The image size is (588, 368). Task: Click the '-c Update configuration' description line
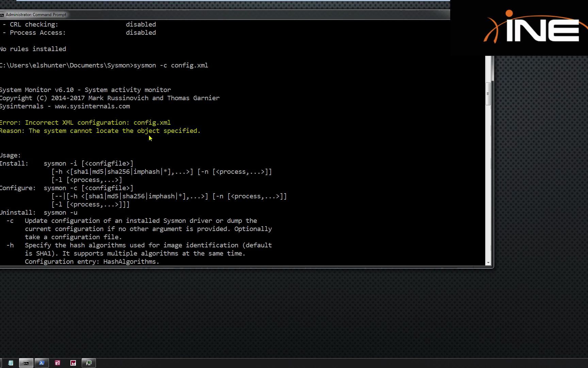[x=132, y=221]
